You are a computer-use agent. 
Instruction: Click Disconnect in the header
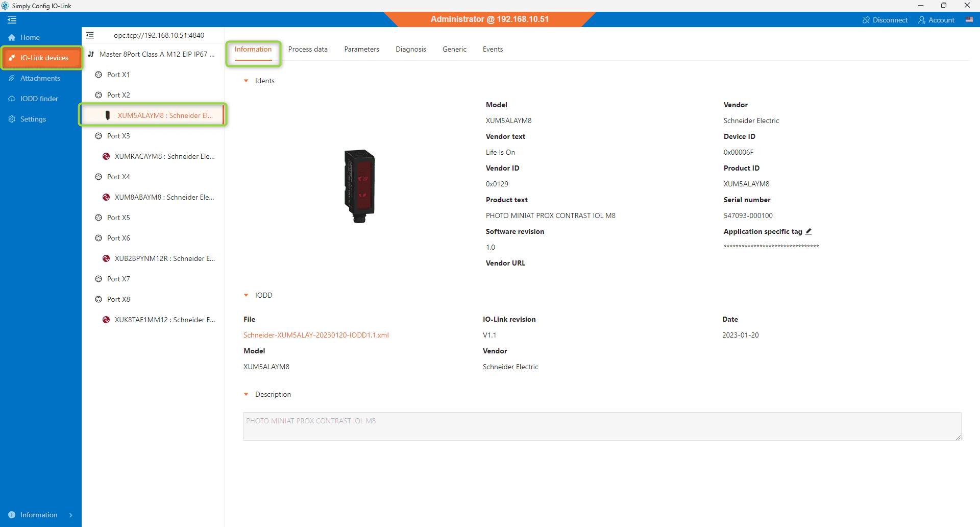point(885,20)
